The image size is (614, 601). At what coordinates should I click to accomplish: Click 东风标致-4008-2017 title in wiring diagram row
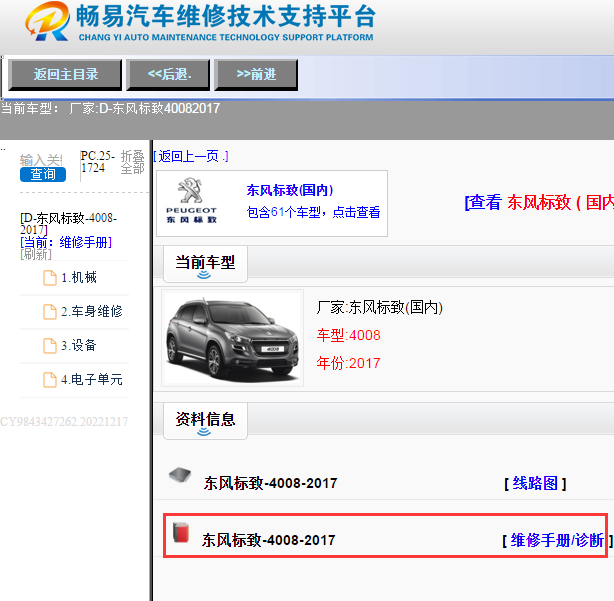point(270,484)
